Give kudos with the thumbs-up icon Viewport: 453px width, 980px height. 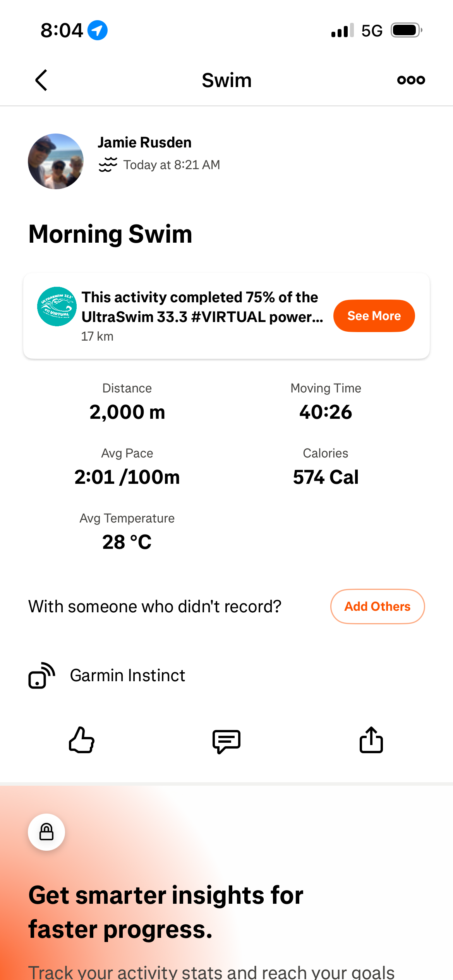[x=82, y=740]
